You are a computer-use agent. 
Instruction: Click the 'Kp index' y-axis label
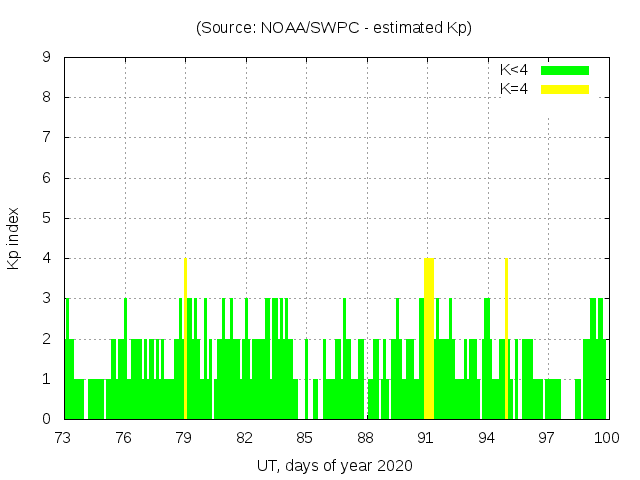click(14, 238)
